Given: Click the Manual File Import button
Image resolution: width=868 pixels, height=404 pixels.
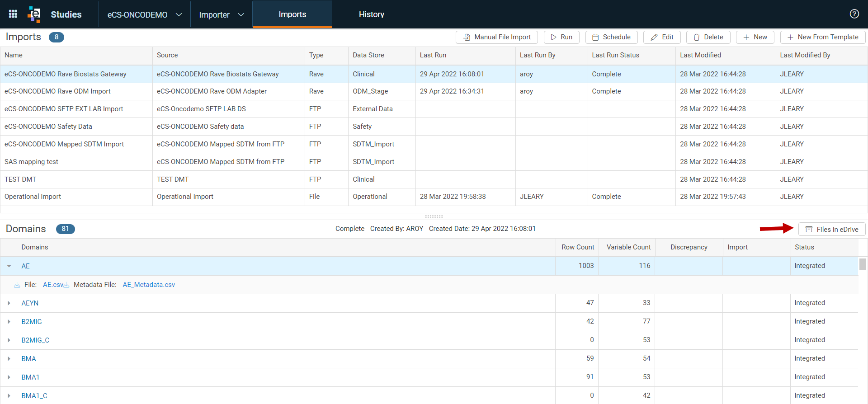Looking at the screenshot, I should tap(497, 37).
